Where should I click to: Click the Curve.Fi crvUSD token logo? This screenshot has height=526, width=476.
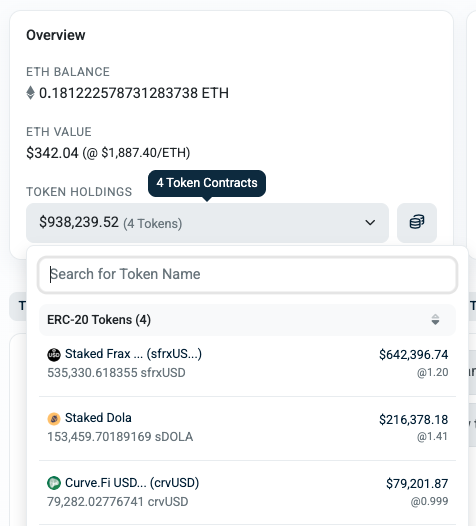(x=54, y=483)
